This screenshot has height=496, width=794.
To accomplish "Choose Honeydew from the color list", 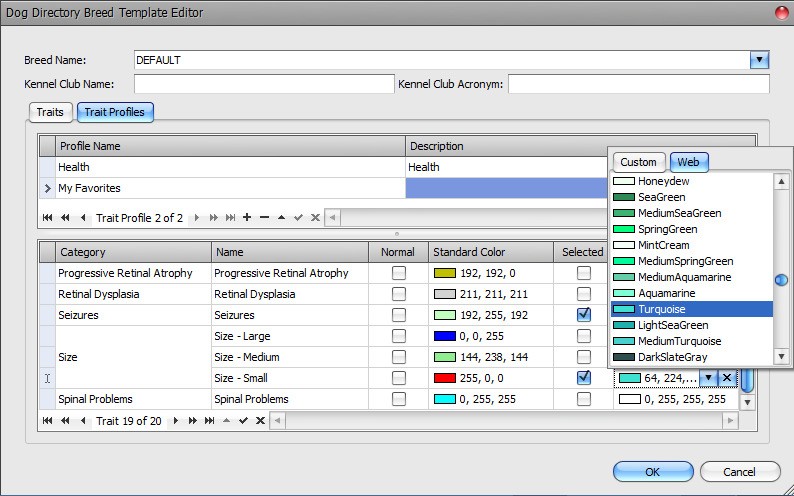I will 692,181.
